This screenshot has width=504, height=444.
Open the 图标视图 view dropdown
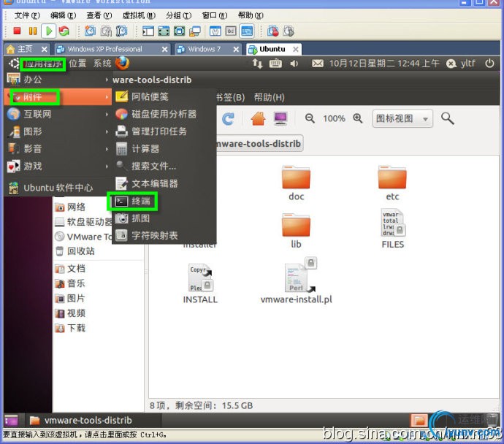click(x=402, y=118)
